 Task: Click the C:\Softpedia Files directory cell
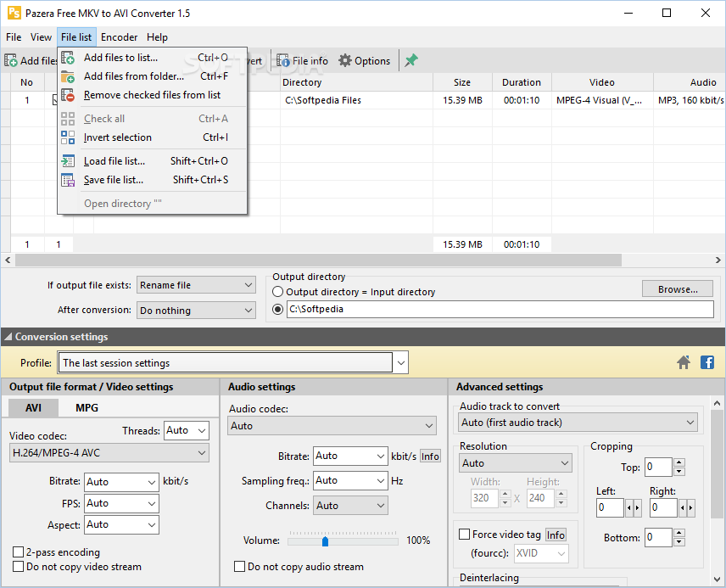(x=356, y=100)
